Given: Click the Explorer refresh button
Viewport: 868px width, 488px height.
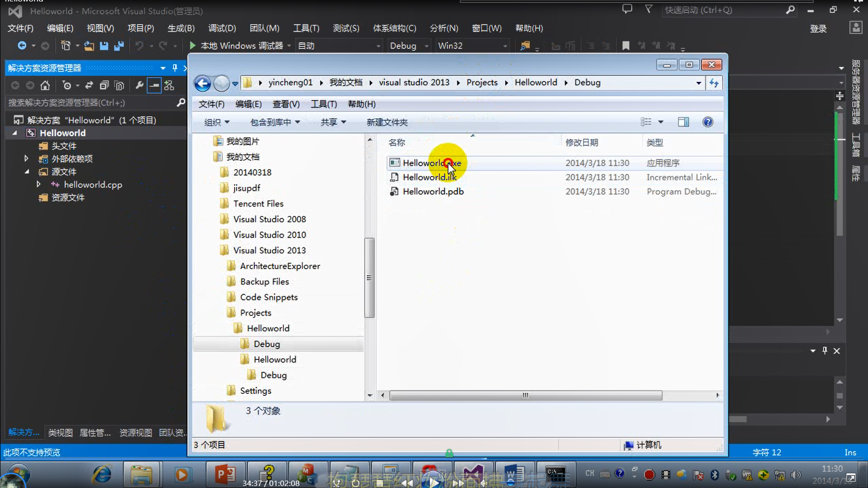Looking at the screenshot, I should (x=714, y=83).
